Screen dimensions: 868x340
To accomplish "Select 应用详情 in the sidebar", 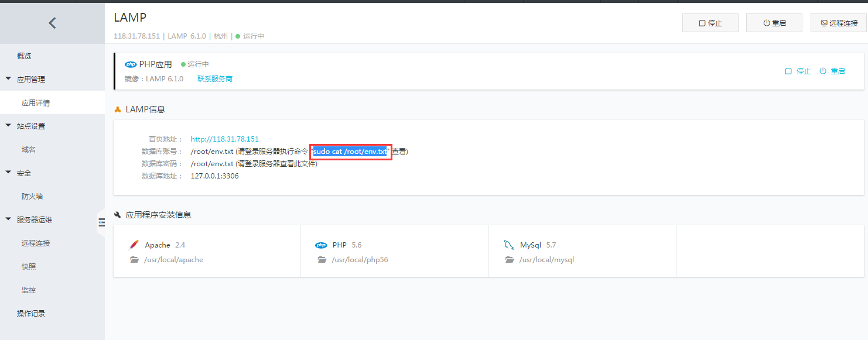I will tap(36, 103).
